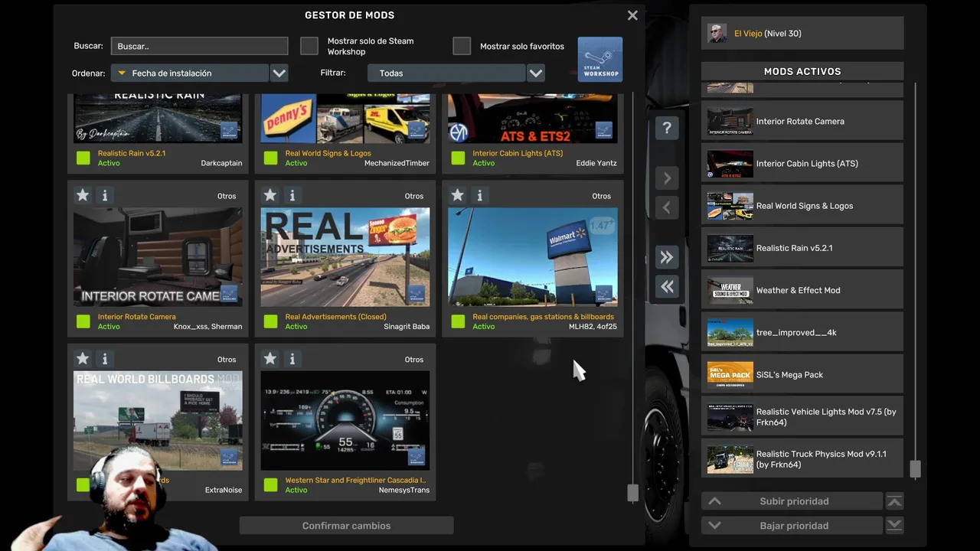Click the Mods Activos list scrollbar handle

pyautogui.click(x=915, y=469)
